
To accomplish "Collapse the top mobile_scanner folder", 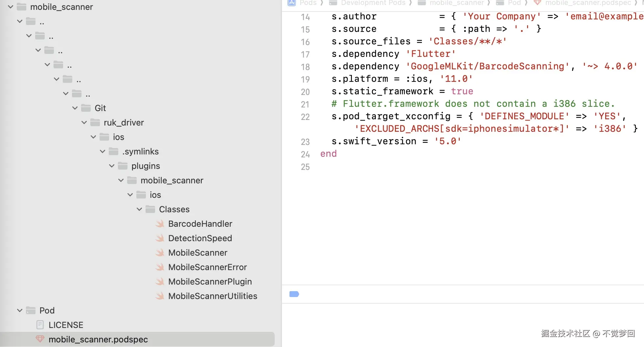I will coord(11,7).
